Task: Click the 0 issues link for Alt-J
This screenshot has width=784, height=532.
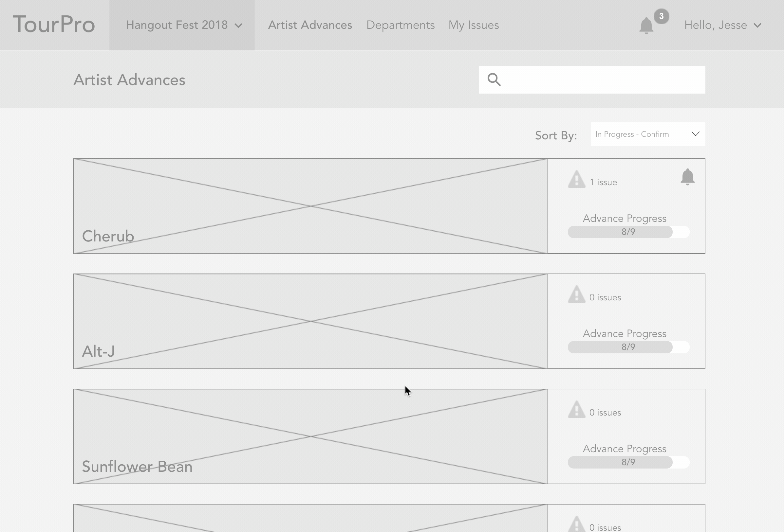Action: point(605,297)
